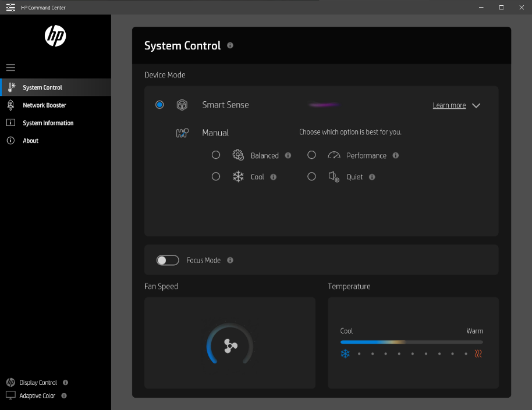This screenshot has width=532, height=410.
Task: Maximize the HP Command Center window
Action: pyautogui.click(x=502, y=8)
